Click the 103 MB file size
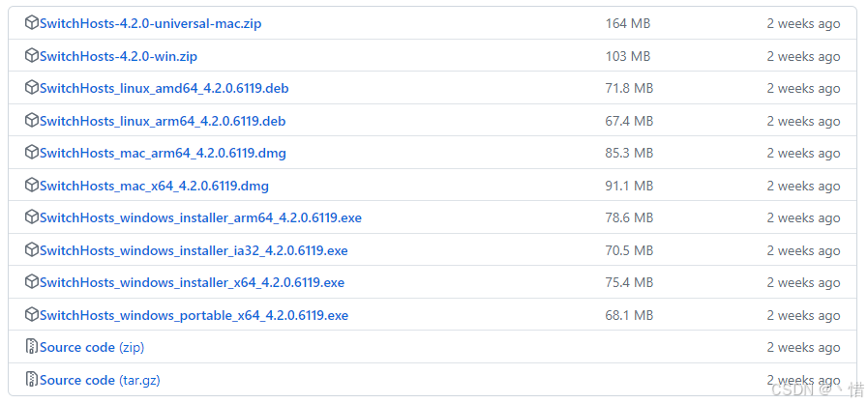Image resolution: width=868 pixels, height=404 pixels. click(x=628, y=56)
